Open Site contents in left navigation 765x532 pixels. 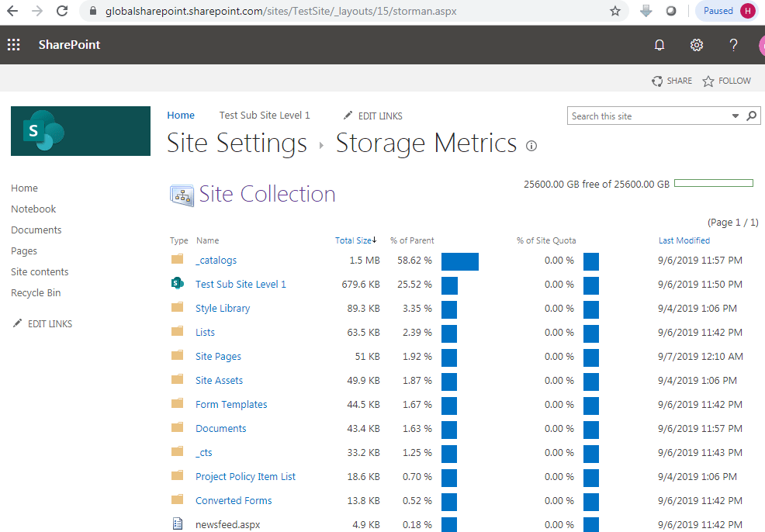[x=40, y=272]
